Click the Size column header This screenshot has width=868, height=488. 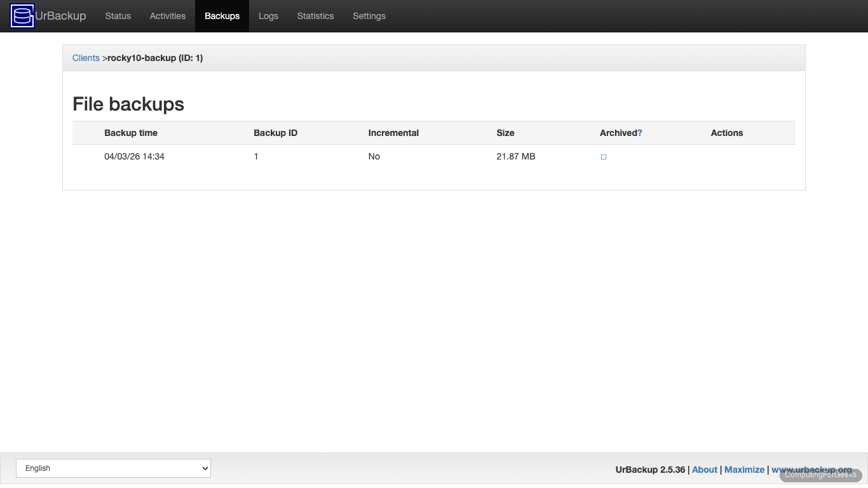click(x=505, y=133)
